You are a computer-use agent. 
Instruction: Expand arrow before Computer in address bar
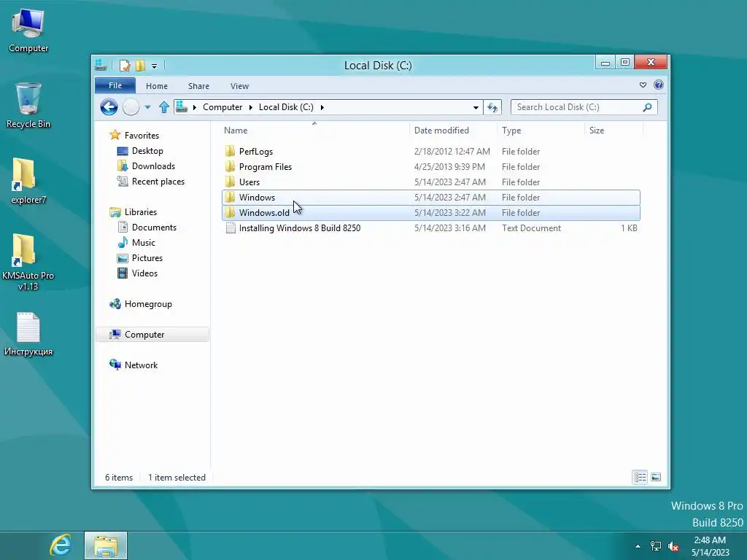194,107
